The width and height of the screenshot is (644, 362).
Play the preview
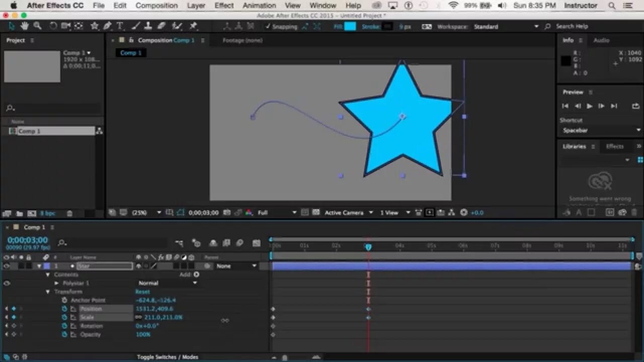[590, 106]
